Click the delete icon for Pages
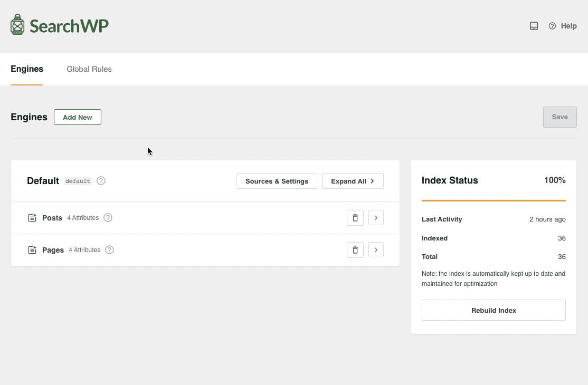This screenshot has width=588, height=385. point(355,249)
